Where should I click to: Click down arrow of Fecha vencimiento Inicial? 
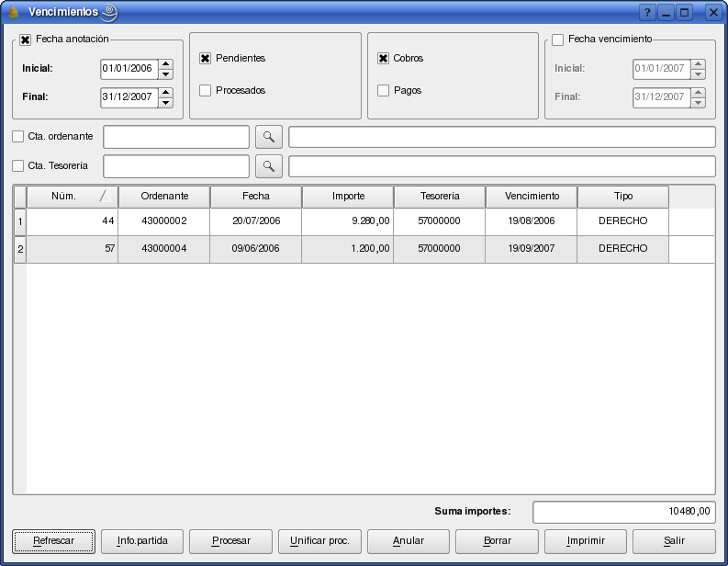(698, 74)
